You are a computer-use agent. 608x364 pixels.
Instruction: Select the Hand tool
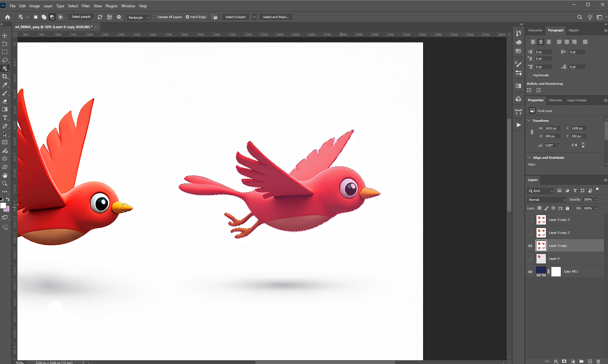pyautogui.click(x=5, y=175)
